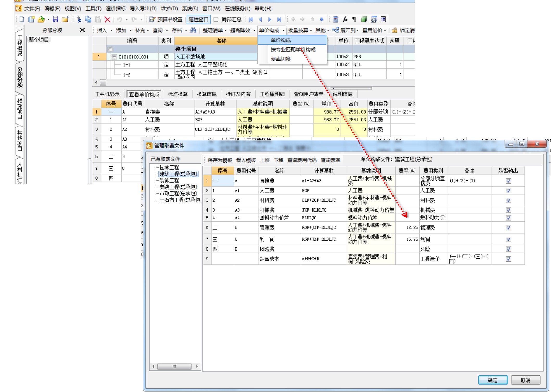Click the new project wizard icon
Viewport: 551px width, 392px height.
[x=31, y=19]
